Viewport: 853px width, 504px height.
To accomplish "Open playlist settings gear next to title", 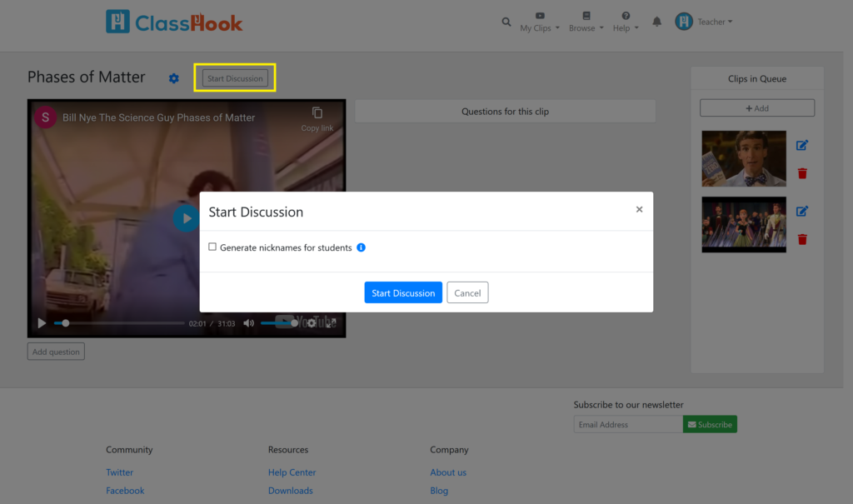I will (x=173, y=78).
